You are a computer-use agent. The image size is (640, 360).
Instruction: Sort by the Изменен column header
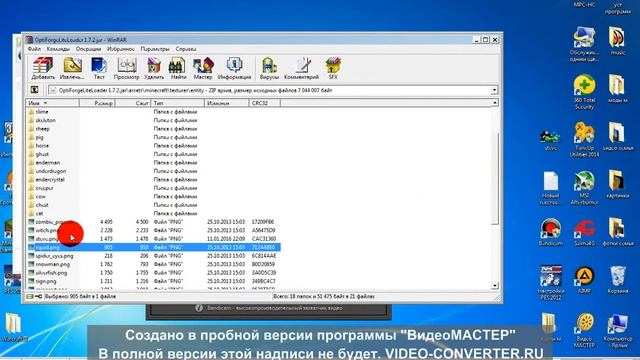pyautogui.click(x=227, y=103)
